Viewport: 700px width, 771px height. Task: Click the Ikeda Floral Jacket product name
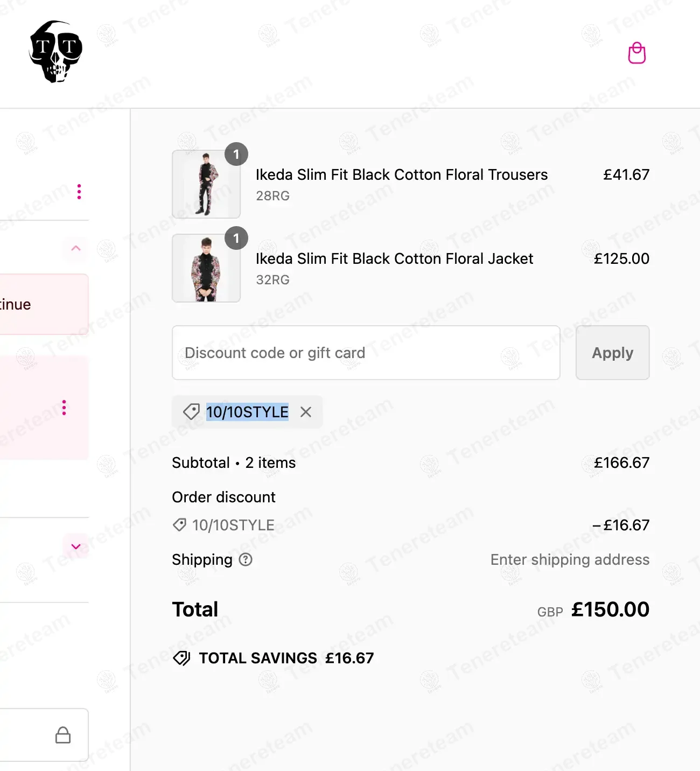pyautogui.click(x=394, y=258)
